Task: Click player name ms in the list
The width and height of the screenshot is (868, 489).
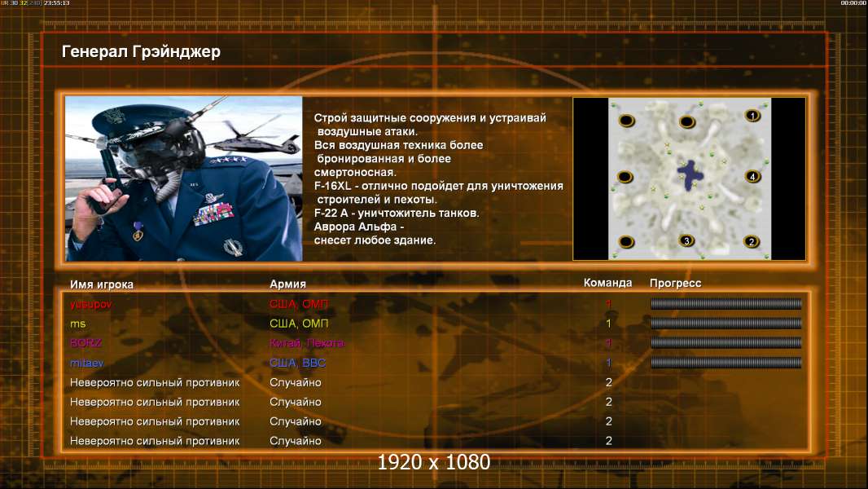Action: tap(77, 324)
